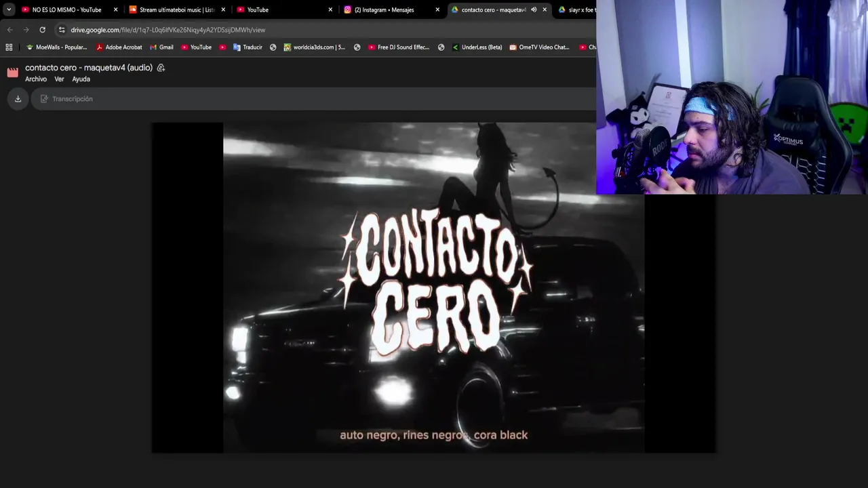
Task: Open the MoeWalls bookmark
Action: click(x=56, y=47)
